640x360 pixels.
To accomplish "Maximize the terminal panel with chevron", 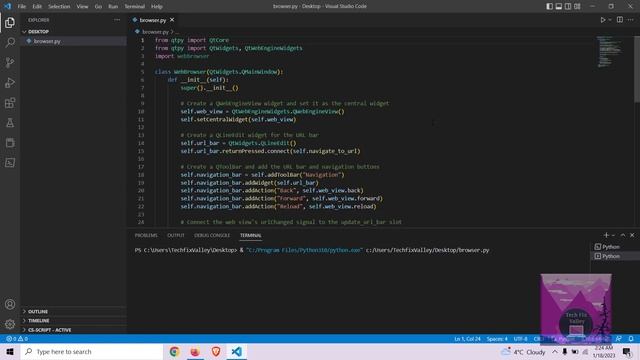I will point(622,235).
